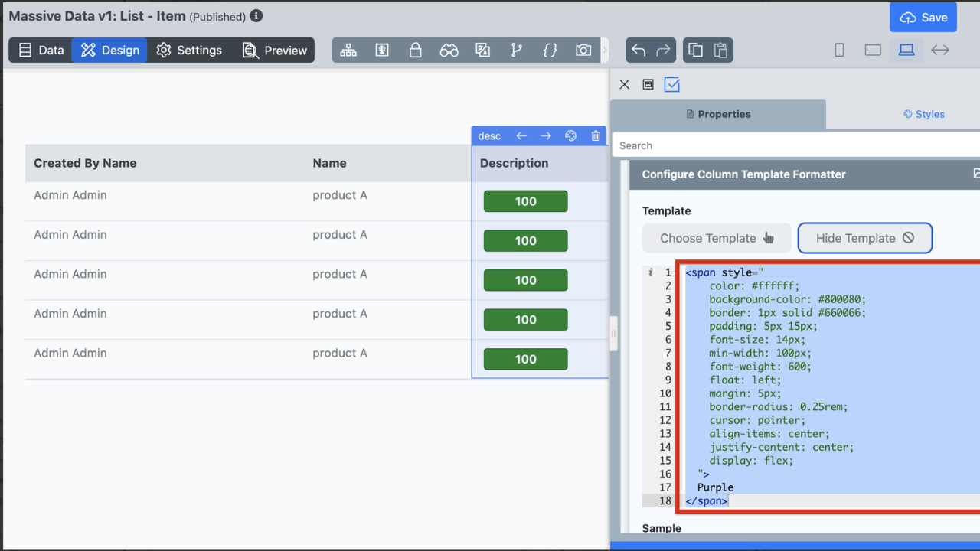Click the padlock icon in toolbar

415,51
